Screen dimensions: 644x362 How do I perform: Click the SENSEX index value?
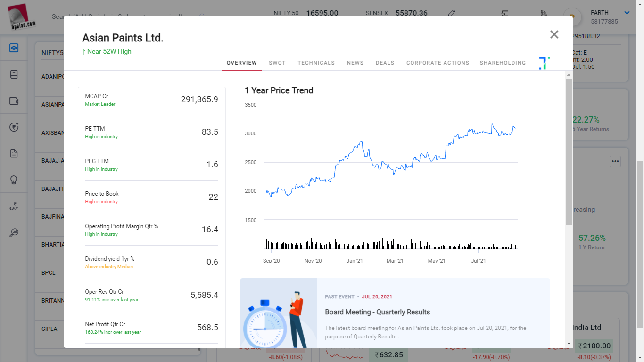pos(412,13)
